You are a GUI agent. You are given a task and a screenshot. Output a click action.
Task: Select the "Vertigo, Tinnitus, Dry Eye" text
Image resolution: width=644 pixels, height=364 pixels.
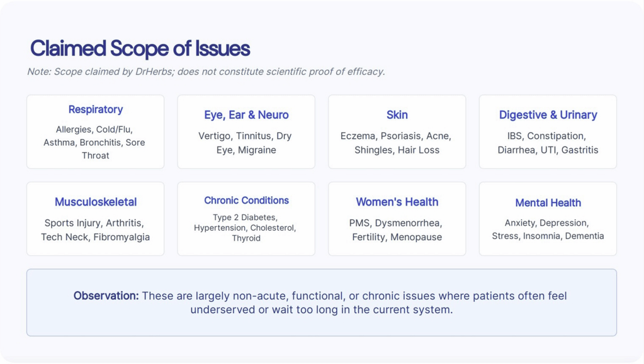[246, 143]
